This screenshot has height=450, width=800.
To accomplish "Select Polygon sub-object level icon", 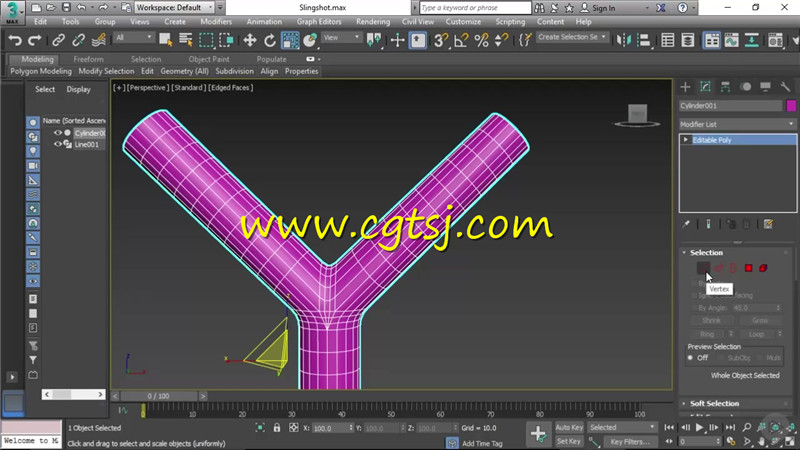I will pos(748,268).
